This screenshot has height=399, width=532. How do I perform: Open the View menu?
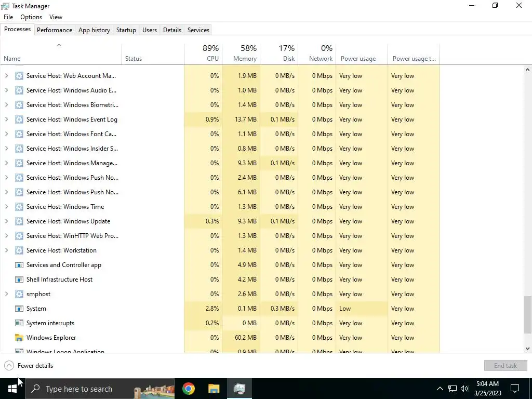(56, 17)
